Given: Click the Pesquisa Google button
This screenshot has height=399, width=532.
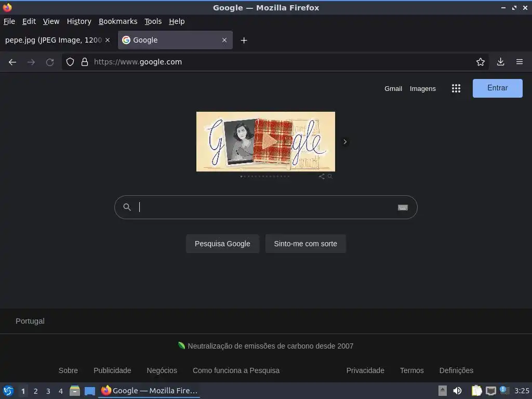Looking at the screenshot, I should coord(222,244).
